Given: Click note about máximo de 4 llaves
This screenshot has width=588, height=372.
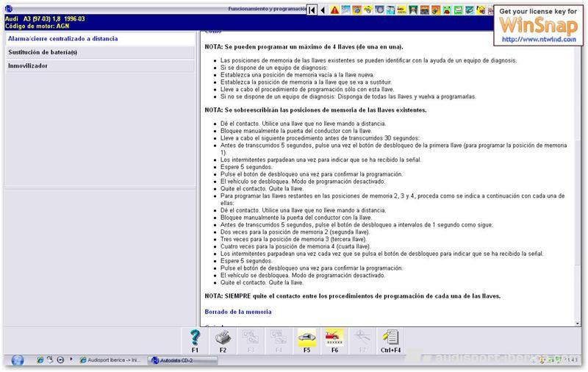Looking at the screenshot, I should (x=304, y=47).
